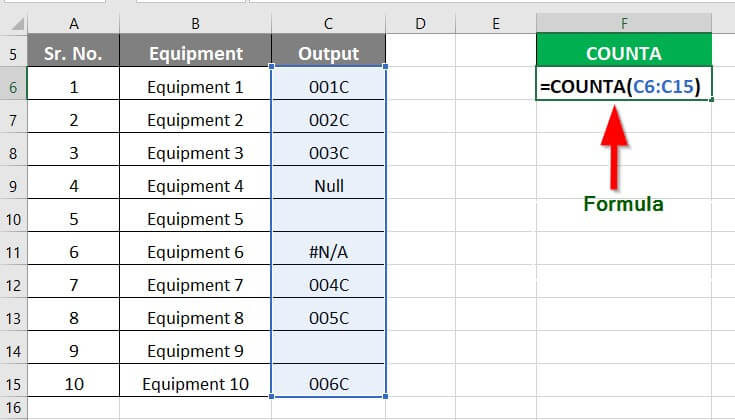Select the green COUNTA header cell

point(624,53)
